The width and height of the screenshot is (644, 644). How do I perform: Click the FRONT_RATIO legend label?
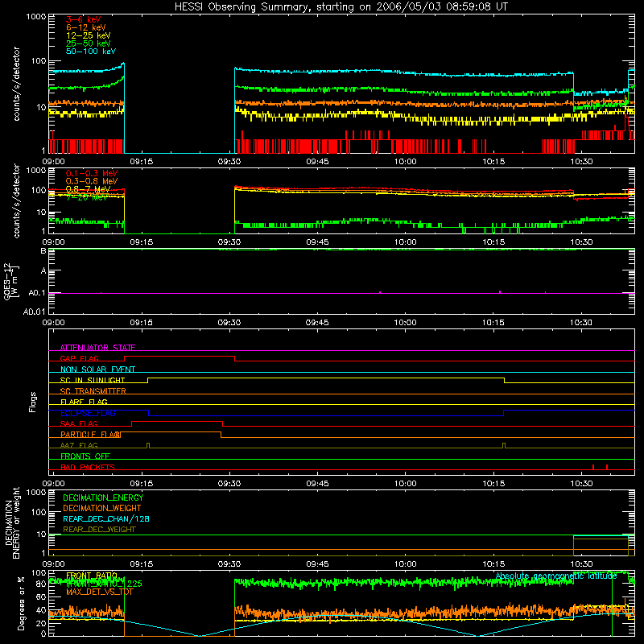click(x=92, y=576)
